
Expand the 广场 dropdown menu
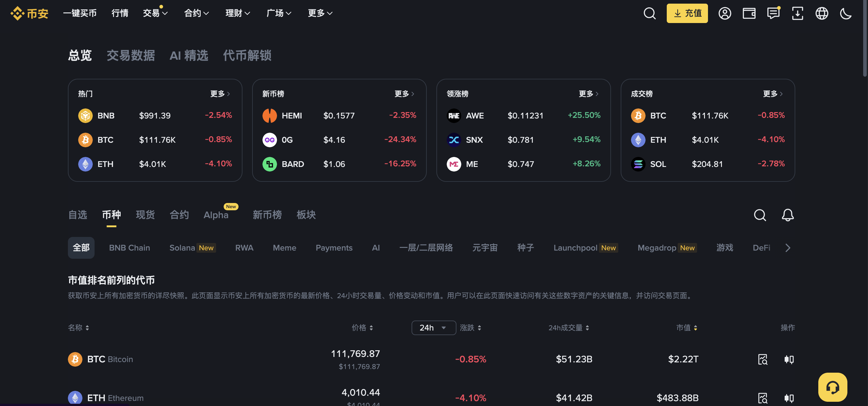pos(279,13)
